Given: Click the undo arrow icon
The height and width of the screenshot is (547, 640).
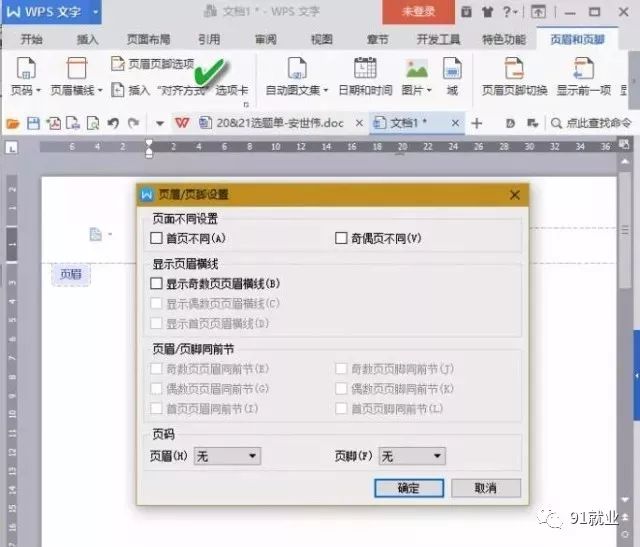Looking at the screenshot, I should coord(113,123).
